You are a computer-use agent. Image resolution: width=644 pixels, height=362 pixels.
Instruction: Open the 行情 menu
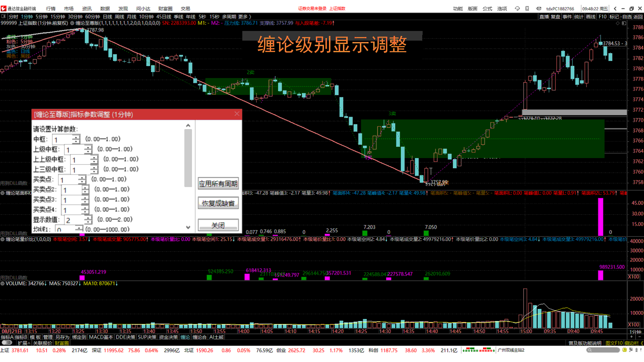coord(51,8)
